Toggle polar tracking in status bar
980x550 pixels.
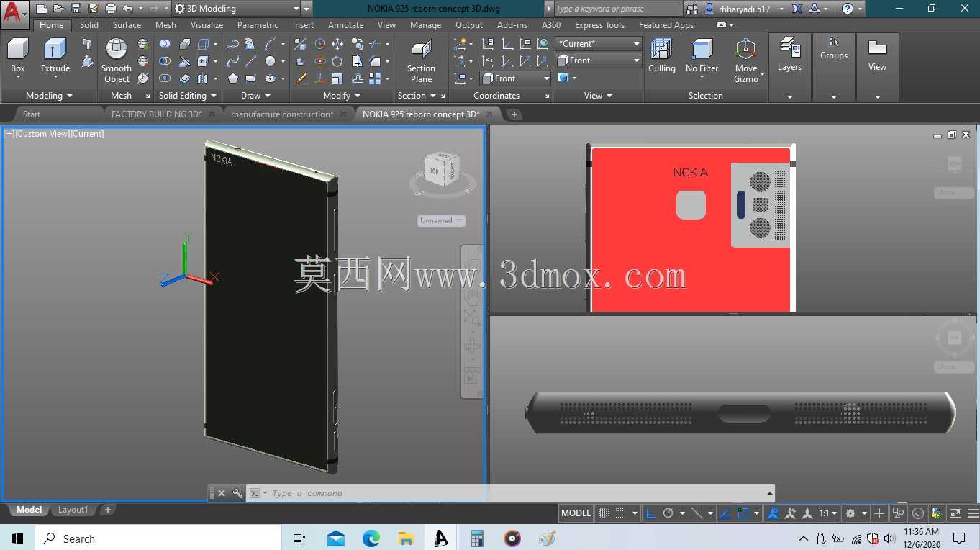tap(668, 513)
